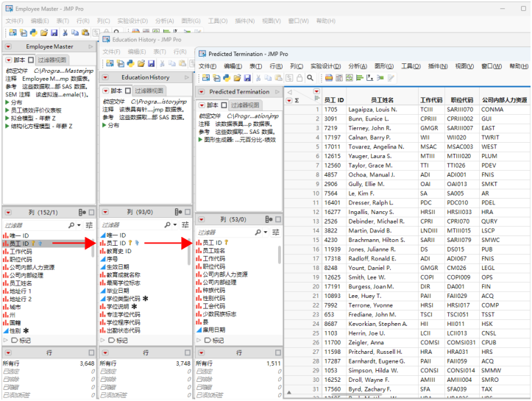Toggle the 脚本 checkbox in Education History panel
This screenshot has width=532, height=401.
(128, 91)
